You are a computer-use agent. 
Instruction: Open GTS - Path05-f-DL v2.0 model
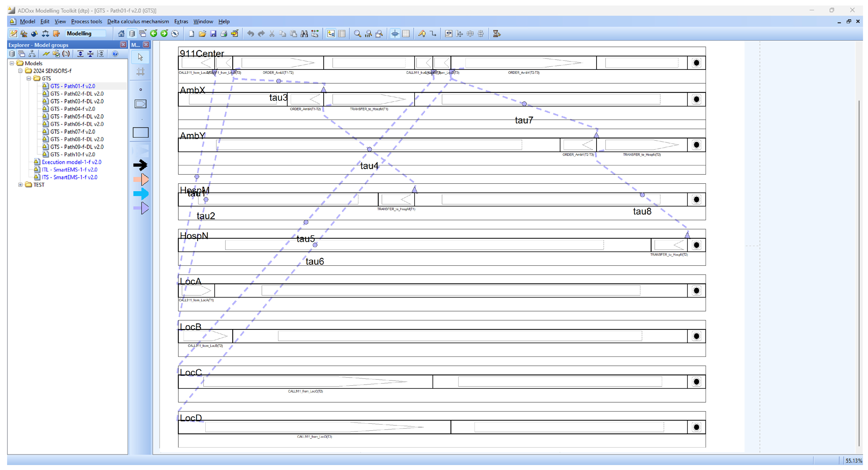tap(77, 117)
